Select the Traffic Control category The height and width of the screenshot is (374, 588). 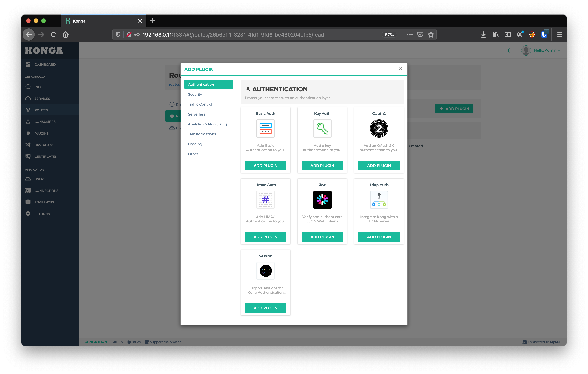point(200,104)
